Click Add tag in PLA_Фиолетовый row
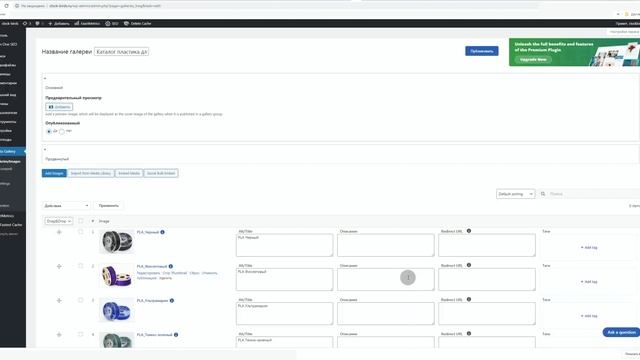This screenshot has height=360, width=640. click(589, 282)
